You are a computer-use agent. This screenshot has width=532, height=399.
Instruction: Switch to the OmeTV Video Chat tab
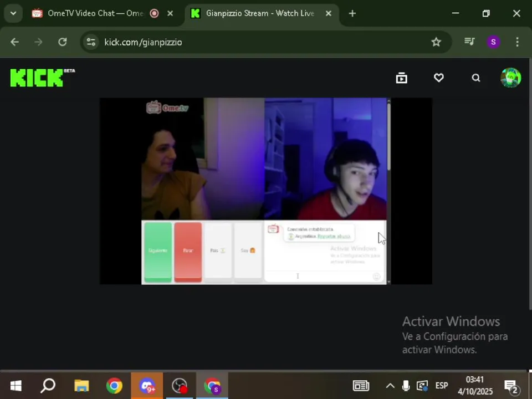(x=96, y=13)
